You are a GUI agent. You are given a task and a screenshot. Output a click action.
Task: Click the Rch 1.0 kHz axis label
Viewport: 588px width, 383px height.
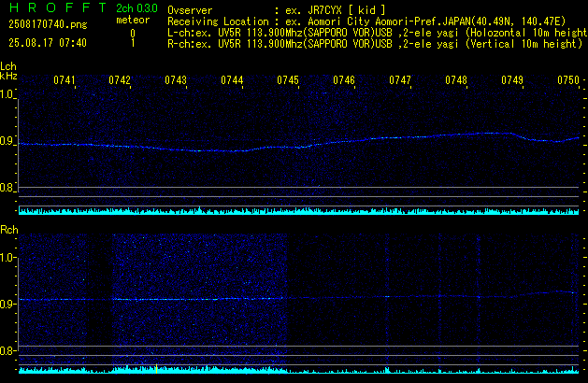(7, 258)
